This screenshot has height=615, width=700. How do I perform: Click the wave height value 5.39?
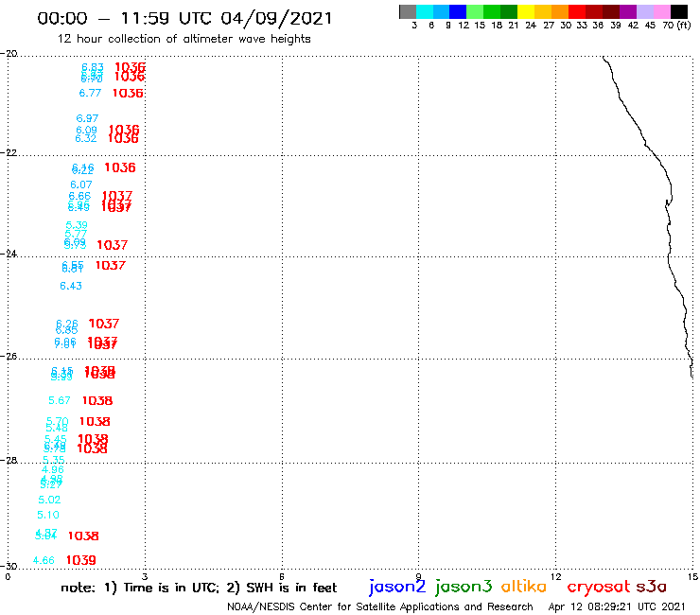tap(77, 225)
